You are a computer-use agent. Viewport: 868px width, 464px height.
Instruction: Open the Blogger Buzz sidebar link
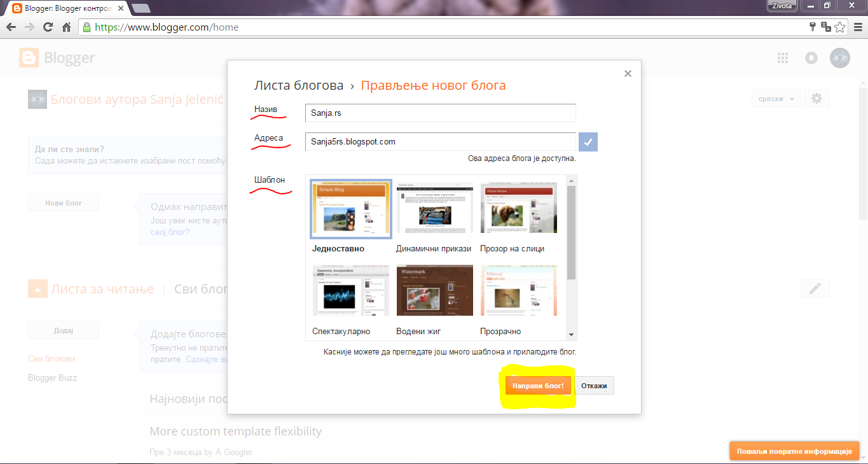click(x=52, y=377)
